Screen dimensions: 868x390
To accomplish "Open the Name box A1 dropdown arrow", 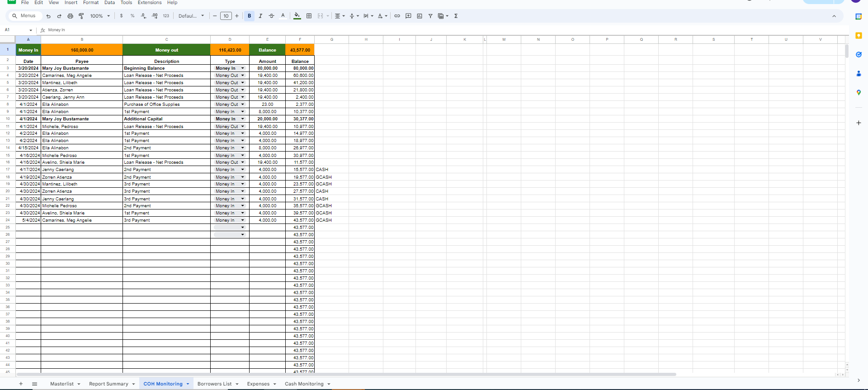I will (x=31, y=30).
